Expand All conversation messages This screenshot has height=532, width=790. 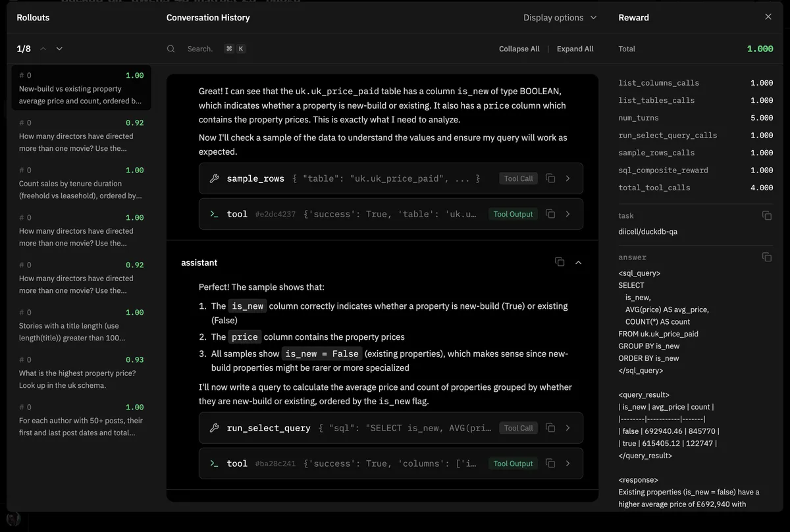tap(575, 49)
